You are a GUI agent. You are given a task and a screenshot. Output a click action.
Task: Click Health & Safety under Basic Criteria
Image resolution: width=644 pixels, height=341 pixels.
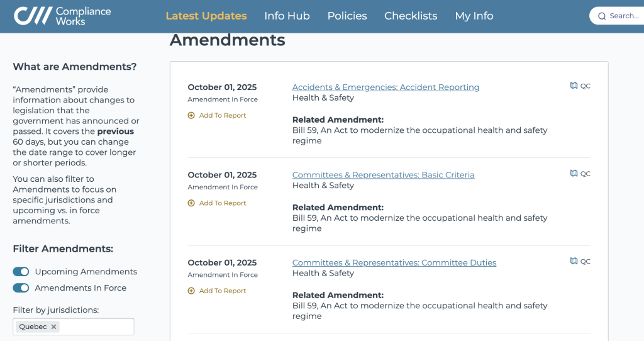pos(323,186)
